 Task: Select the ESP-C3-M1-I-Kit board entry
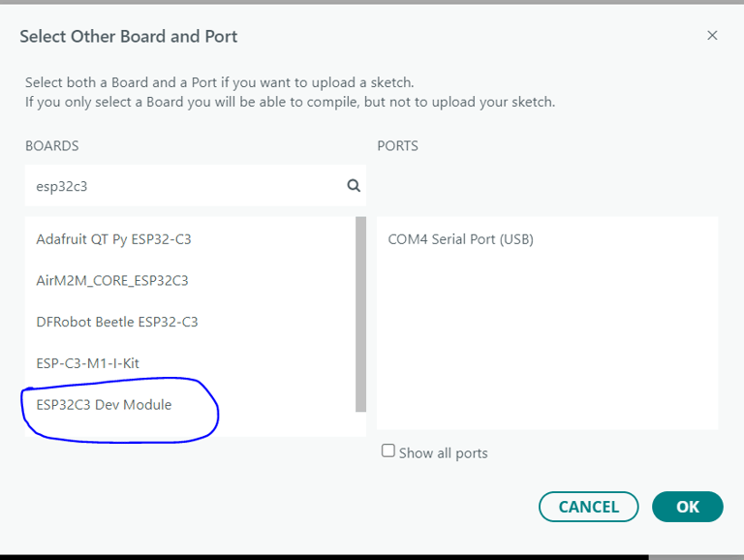pos(88,363)
